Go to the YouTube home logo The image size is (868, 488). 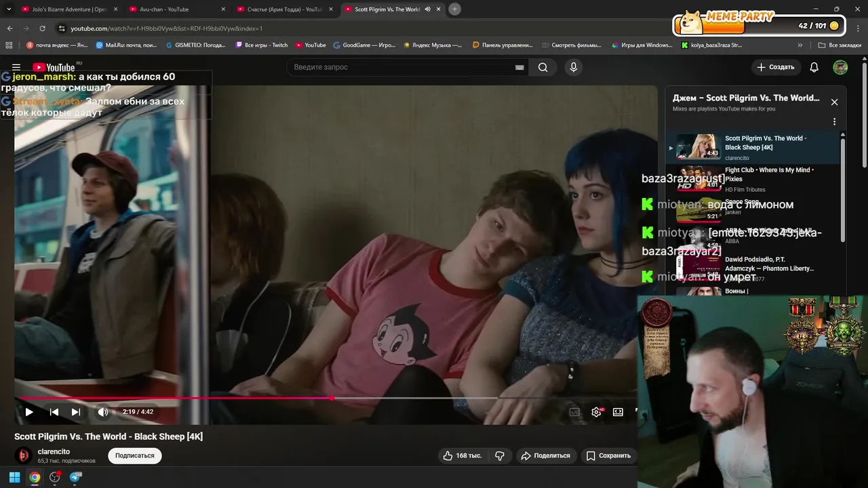coord(54,67)
